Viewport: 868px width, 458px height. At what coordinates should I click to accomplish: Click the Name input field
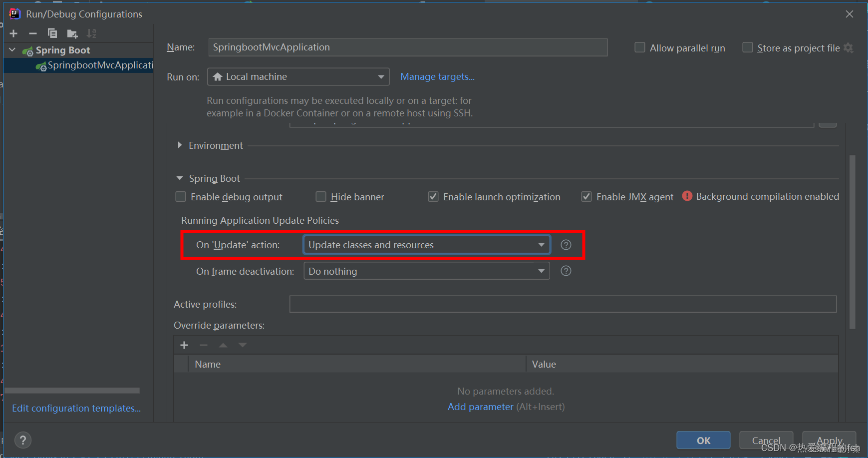click(x=408, y=47)
